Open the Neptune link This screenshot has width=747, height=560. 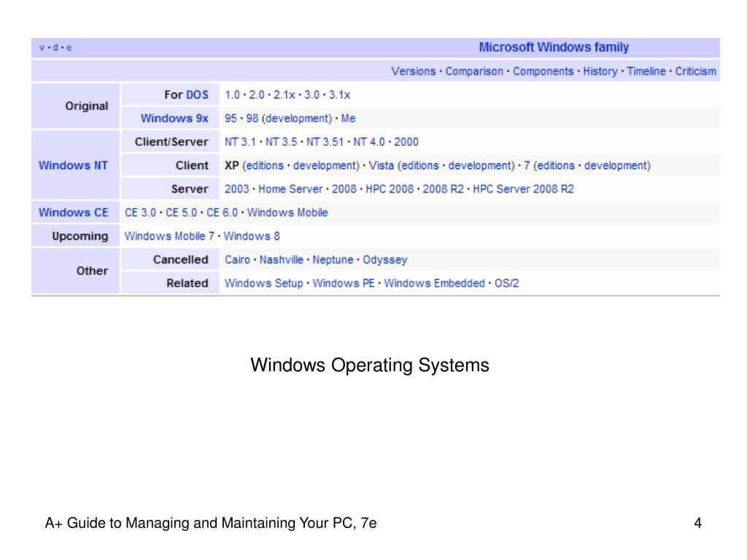(333, 260)
